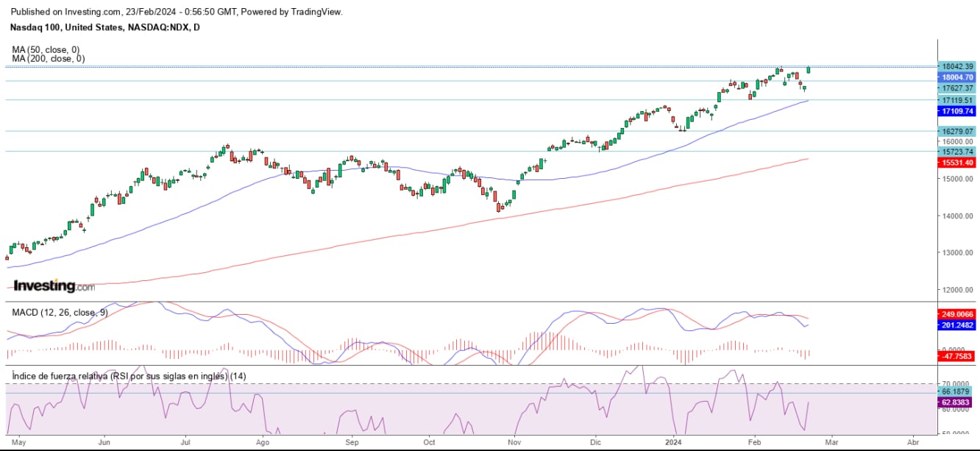Click the 'Jul' label on time axis

click(186, 444)
